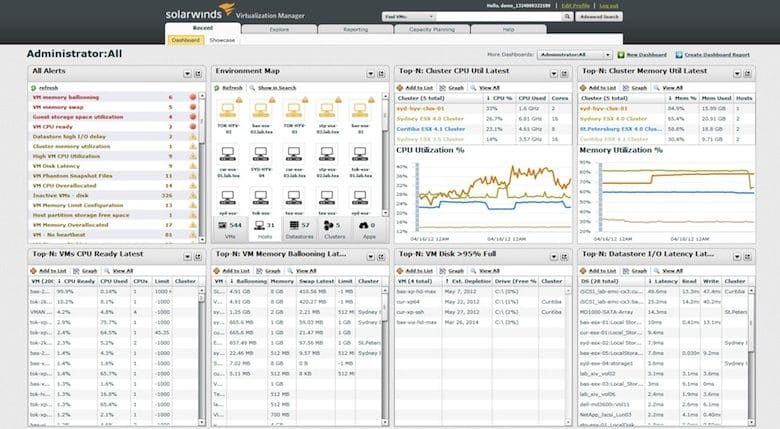Click the Cluster Memory Util panel maximize icon

747,74
